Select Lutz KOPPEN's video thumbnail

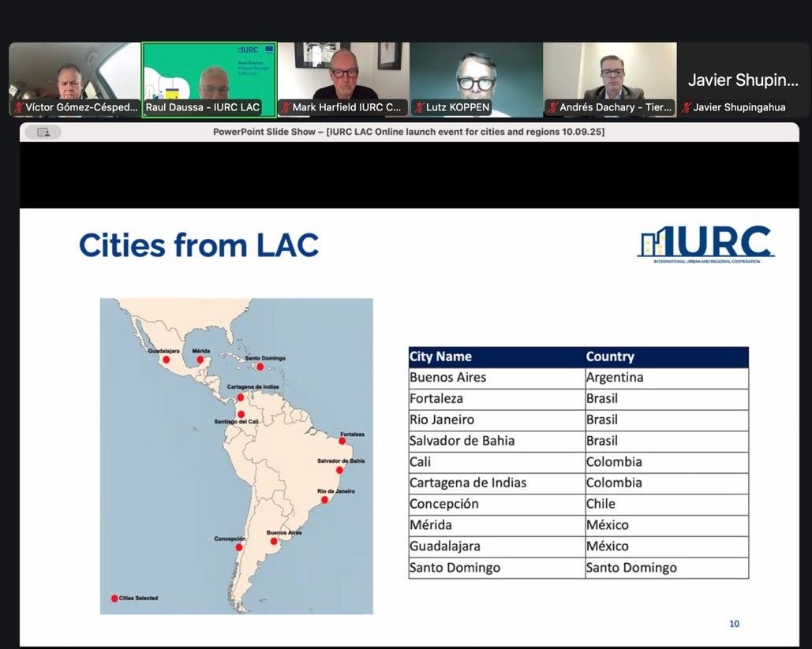[476, 79]
